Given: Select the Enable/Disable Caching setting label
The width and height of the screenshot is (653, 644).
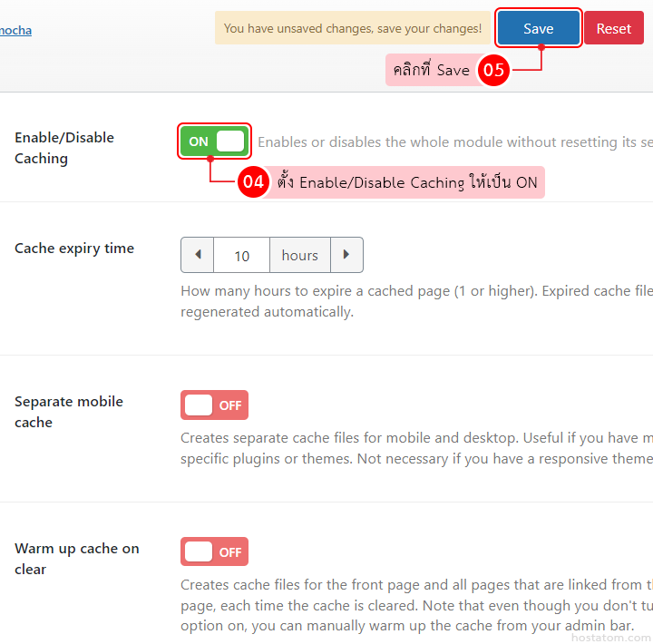Looking at the screenshot, I should point(64,148).
